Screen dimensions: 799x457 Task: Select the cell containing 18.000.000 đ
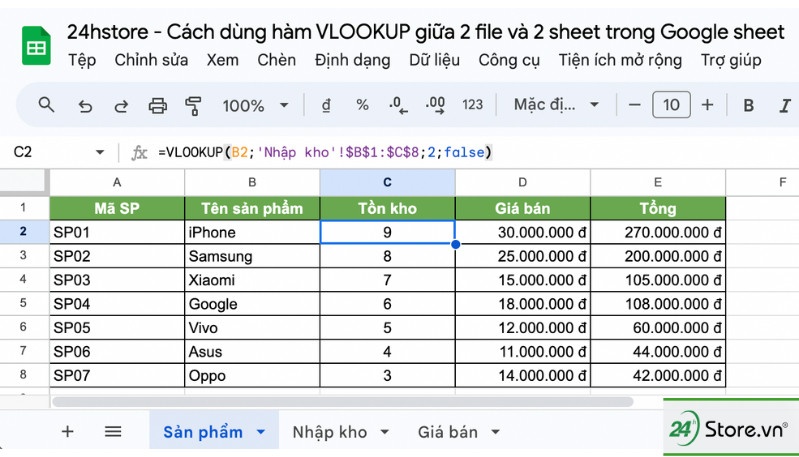[x=522, y=304]
